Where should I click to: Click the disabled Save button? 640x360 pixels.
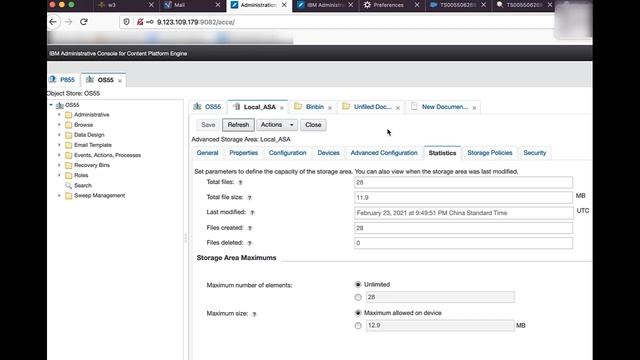click(x=208, y=125)
